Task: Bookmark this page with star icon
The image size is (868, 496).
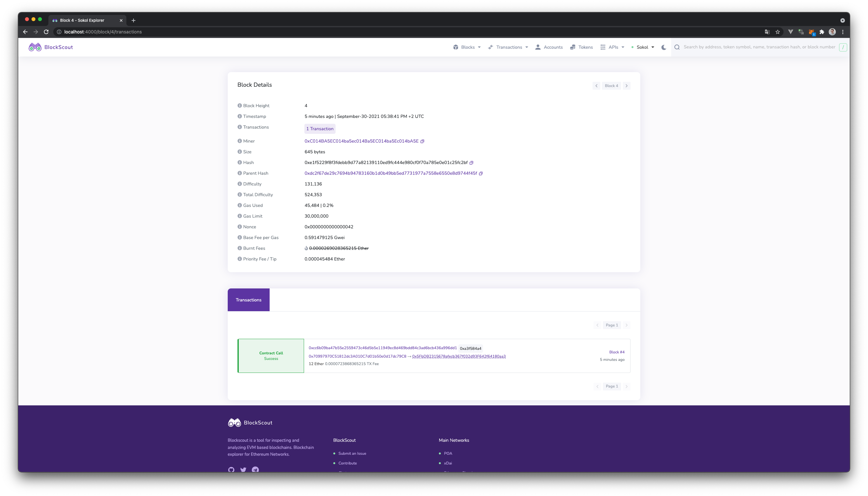Action: (778, 32)
